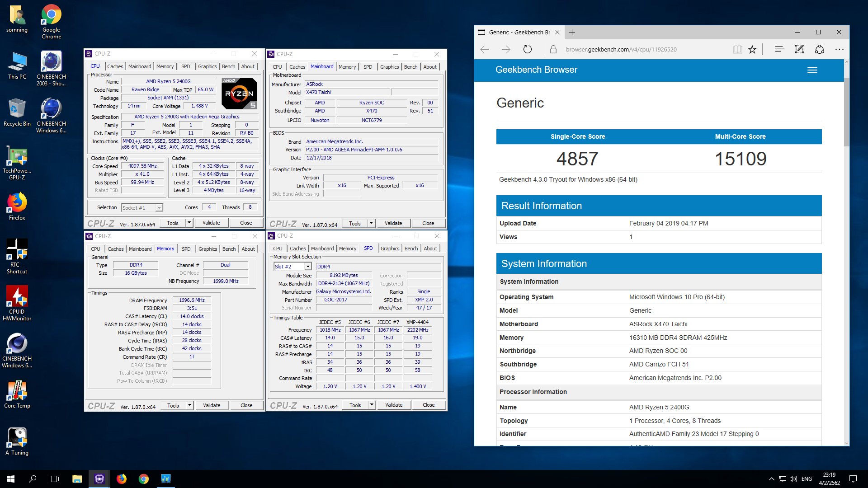
Task: Open Task View on taskbar
Action: click(54, 479)
